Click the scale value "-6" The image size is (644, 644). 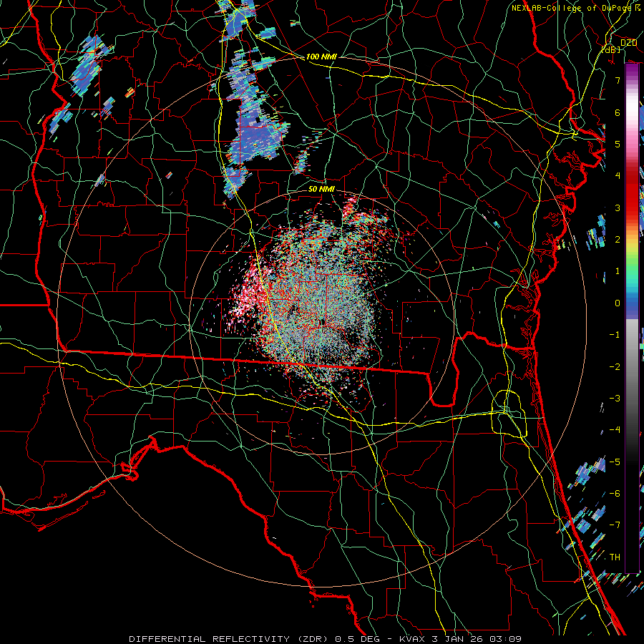pyautogui.click(x=615, y=494)
